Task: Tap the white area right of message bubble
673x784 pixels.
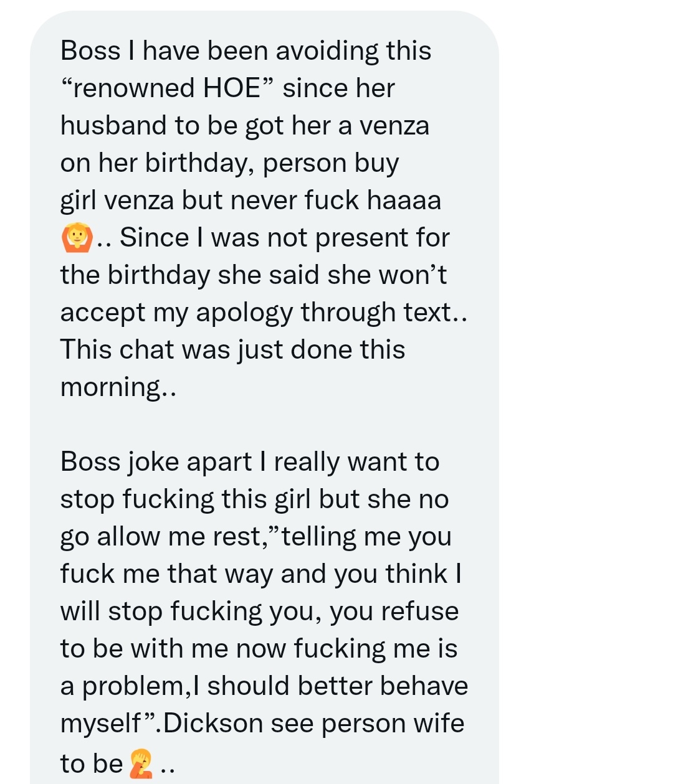Action: tap(586, 392)
